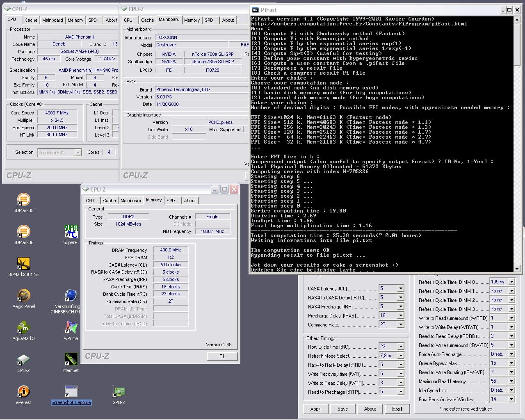Click the Exit button in MemSet

(397, 409)
